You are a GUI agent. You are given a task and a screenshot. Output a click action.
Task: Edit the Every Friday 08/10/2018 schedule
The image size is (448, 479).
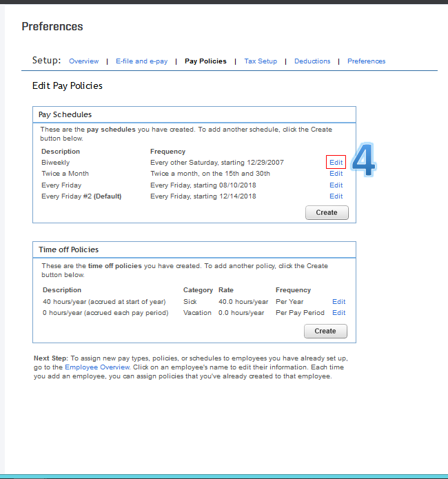coord(336,185)
